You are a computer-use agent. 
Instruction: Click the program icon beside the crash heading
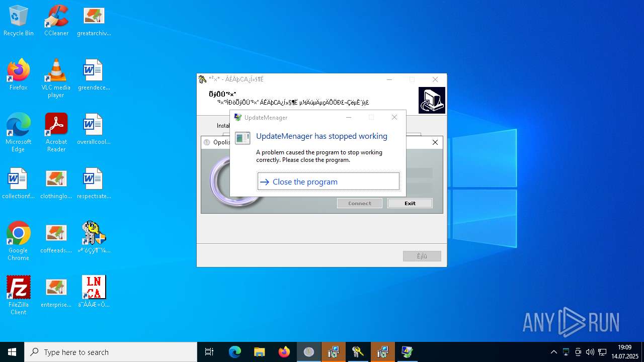243,138
